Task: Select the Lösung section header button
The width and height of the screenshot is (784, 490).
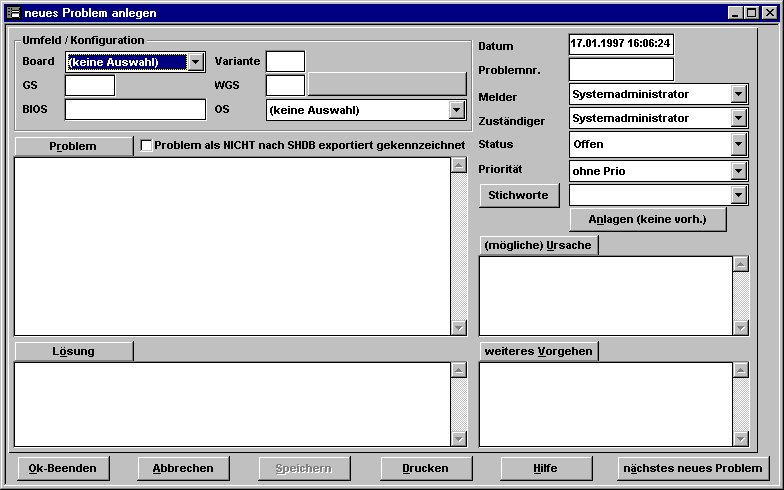Action: pos(73,351)
